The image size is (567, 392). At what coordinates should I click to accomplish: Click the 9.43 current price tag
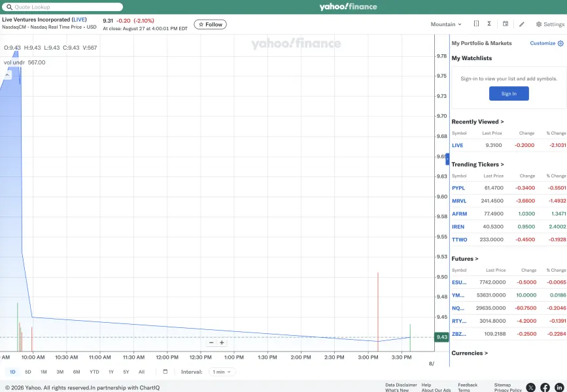[441, 337]
